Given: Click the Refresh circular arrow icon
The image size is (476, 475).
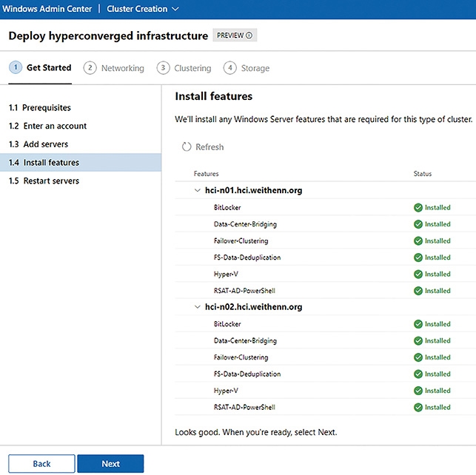Looking at the screenshot, I should 187,146.
